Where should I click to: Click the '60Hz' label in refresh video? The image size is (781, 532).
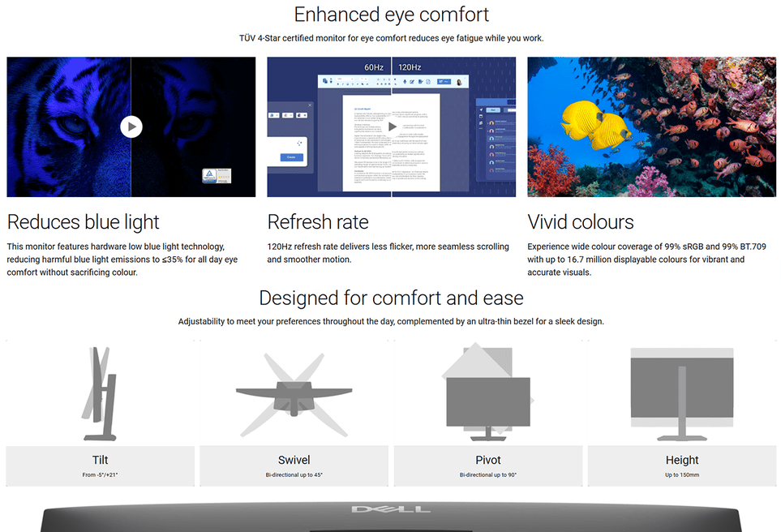(374, 67)
